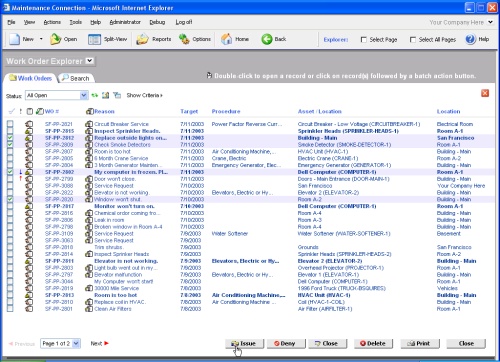
Task: Click the Print batch button
Action: pos(420,343)
